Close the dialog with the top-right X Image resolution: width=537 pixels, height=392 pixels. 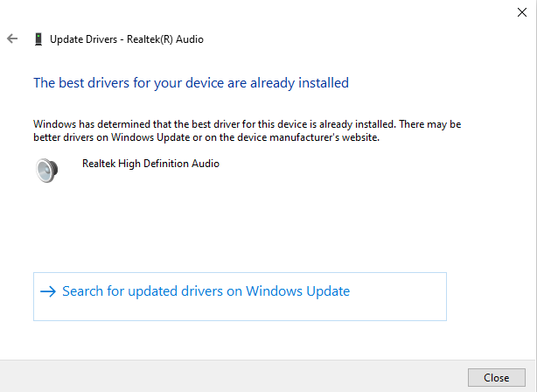[522, 11]
